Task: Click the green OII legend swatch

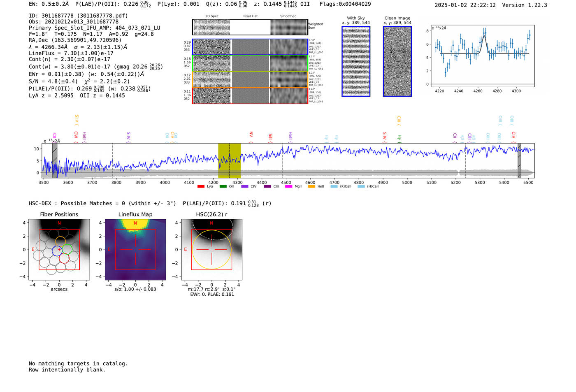Action: [x=223, y=187]
